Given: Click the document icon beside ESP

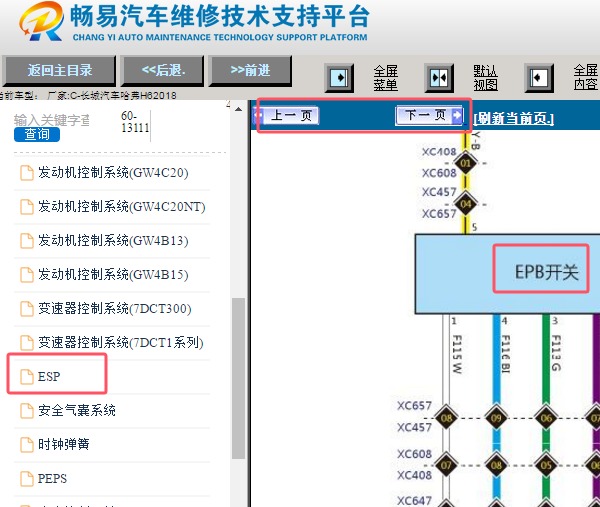Looking at the screenshot, I should 27,377.
